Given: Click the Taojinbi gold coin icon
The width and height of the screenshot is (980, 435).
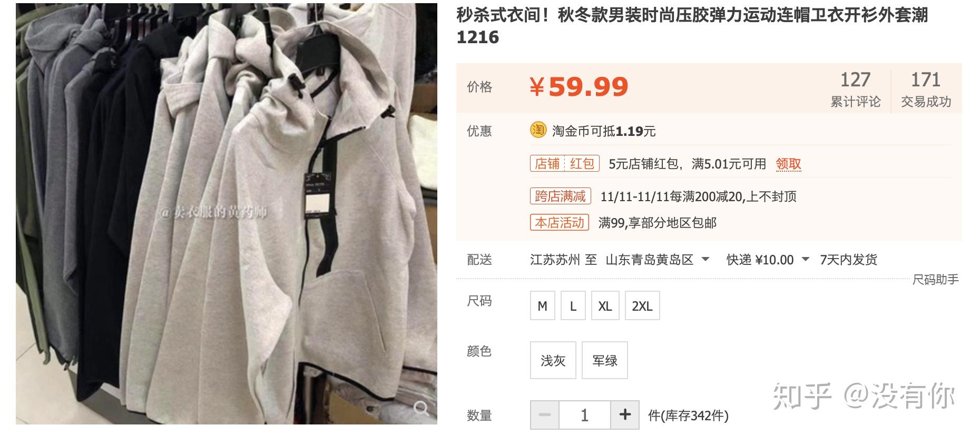Looking at the screenshot, I should 538,130.
